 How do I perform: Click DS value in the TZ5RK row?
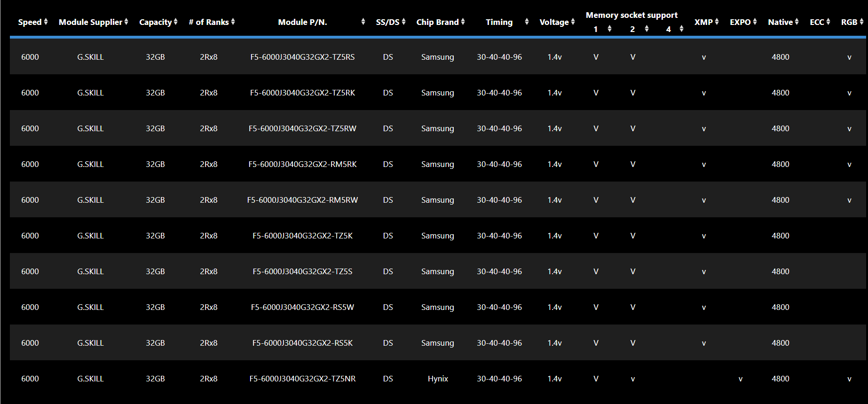[388, 93]
